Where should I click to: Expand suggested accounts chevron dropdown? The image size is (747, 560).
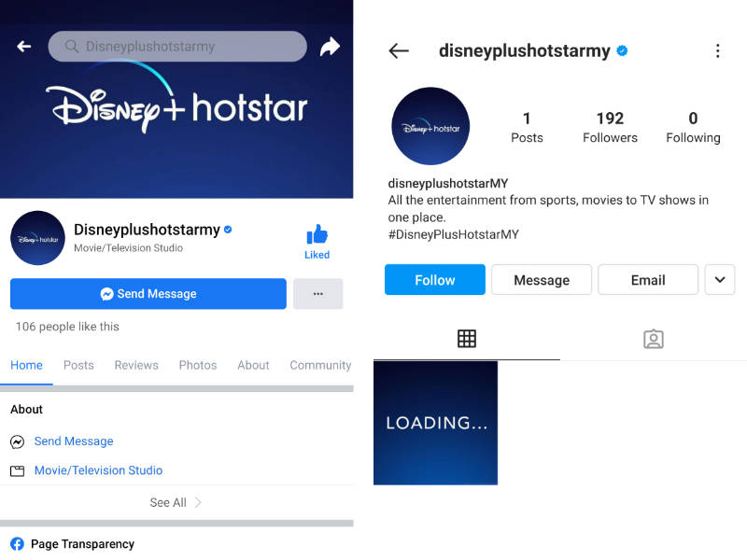720,279
